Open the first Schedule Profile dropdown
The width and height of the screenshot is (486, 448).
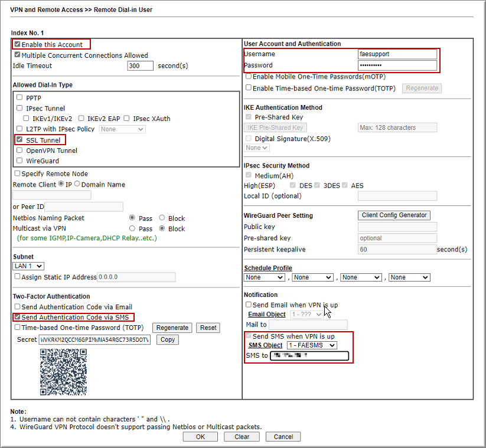tap(265, 277)
